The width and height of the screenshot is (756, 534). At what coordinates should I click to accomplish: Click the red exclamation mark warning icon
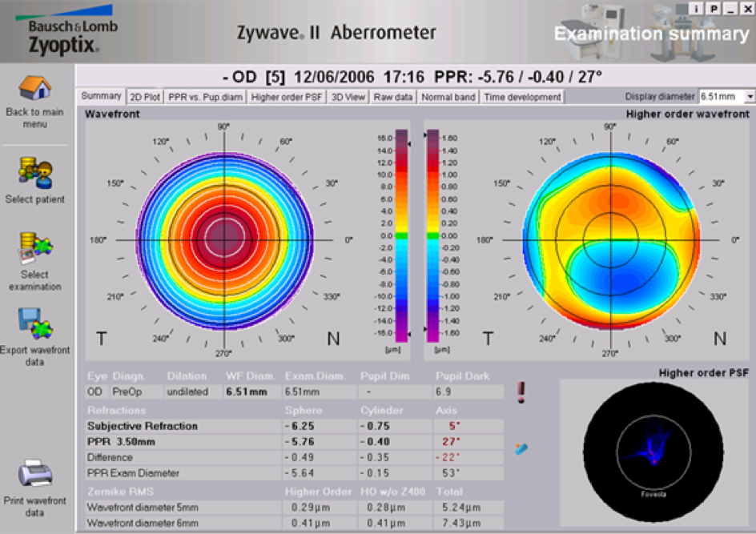point(521,393)
